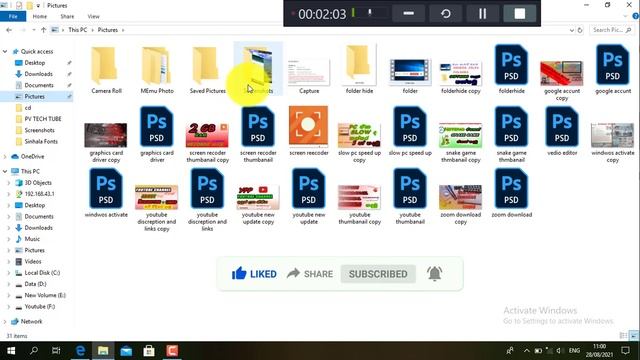The height and width of the screenshot is (360, 640).
Task: Go up one folder level
Action: (44, 30)
